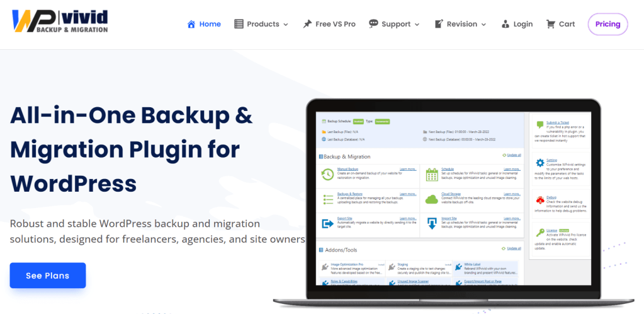Viewport: 644px width, 314px height.
Task: Click Learn more beside Backups & Restore
Action: tap(409, 194)
